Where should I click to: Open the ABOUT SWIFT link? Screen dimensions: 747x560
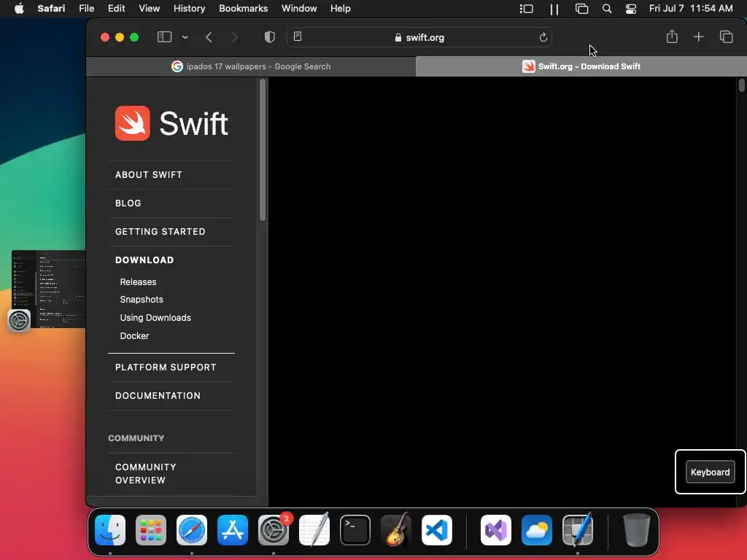click(x=149, y=175)
